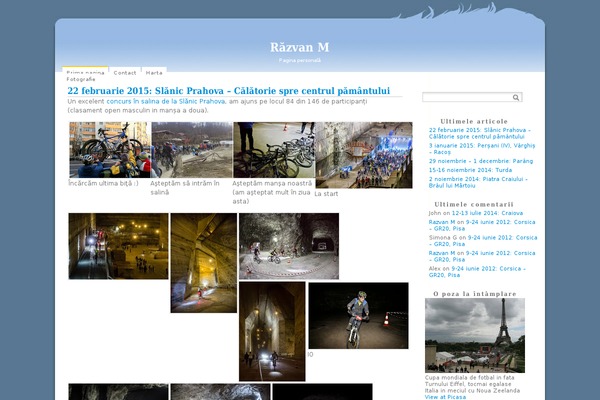The height and width of the screenshot is (400, 600).
Task: Open article 29 noiembrie - 1 decembrie: Parâng
Action: (481, 161)
